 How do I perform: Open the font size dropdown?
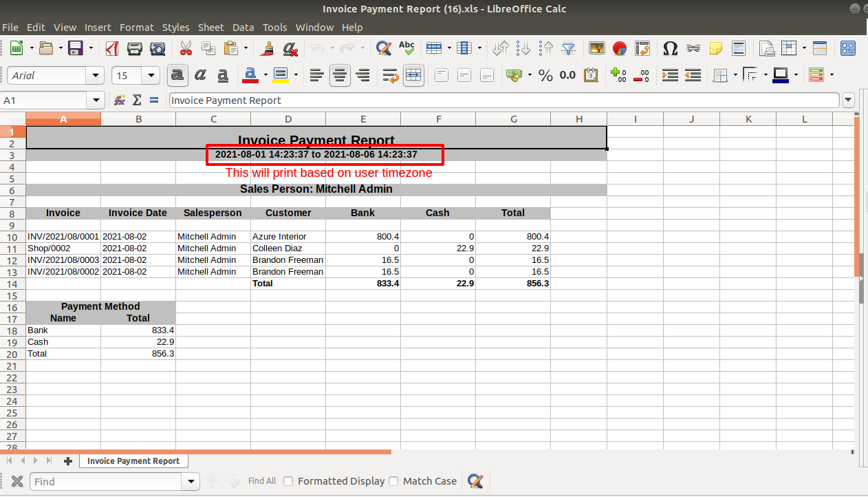(x=152, y=76)
